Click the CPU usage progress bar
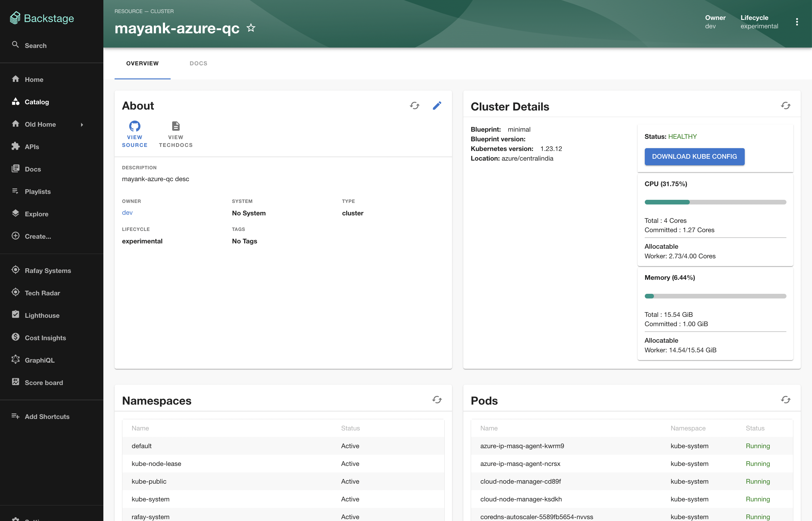The height and width of the screenshot is (521, 812). coord(715,202)
